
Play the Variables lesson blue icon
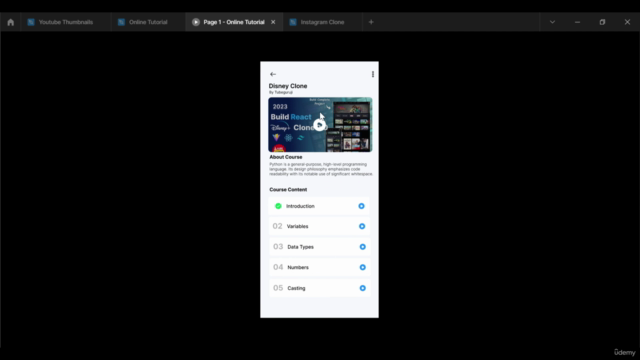coord(362,226)
